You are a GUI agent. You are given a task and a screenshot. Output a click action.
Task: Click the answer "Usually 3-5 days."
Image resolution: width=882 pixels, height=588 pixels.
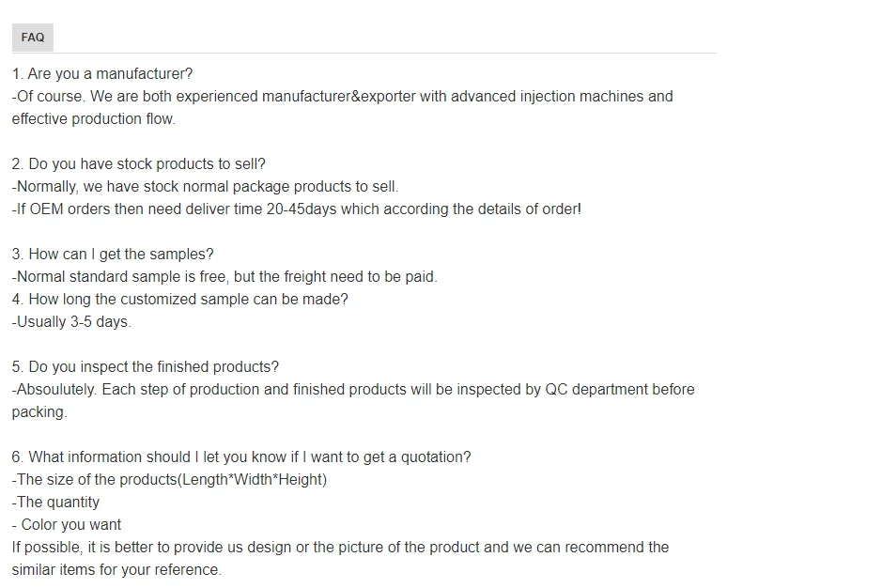(71, 321)
